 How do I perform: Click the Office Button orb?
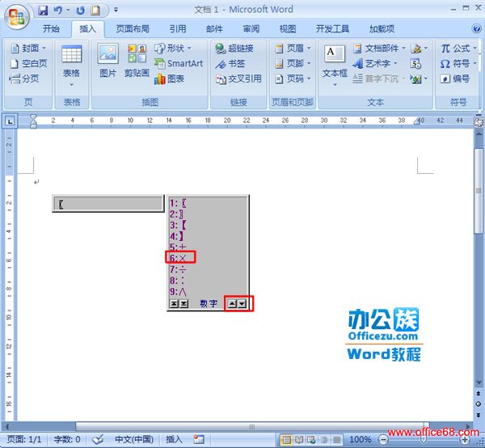[17, 17]
